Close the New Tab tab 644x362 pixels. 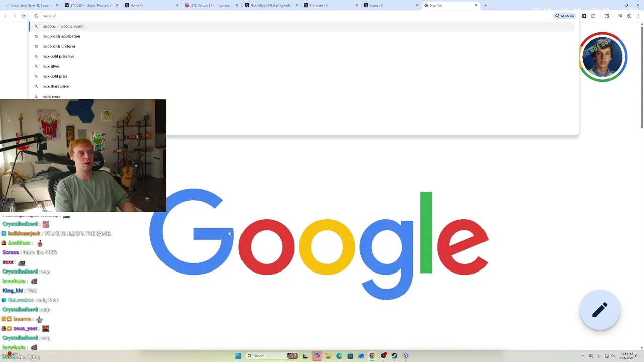point(476,5)
